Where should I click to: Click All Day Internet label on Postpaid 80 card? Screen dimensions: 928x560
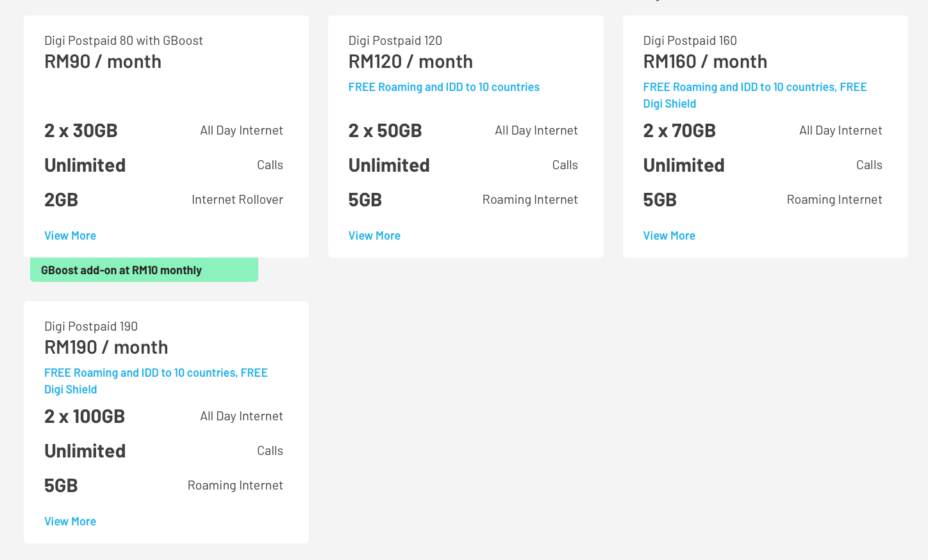click(x=242, y=131)
